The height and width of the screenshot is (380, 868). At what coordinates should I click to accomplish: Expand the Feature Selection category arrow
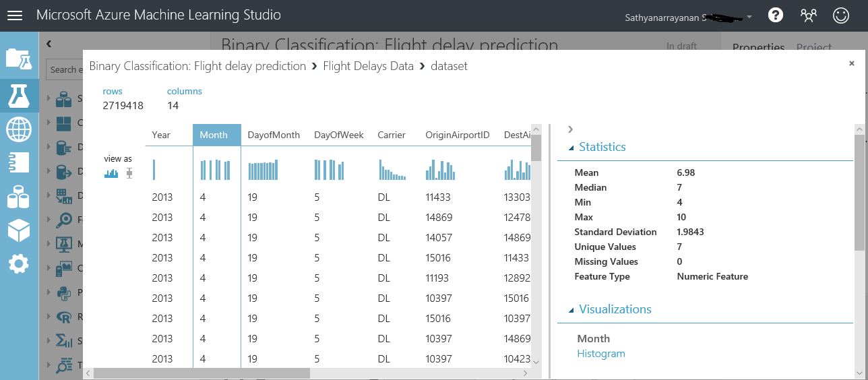(49, 220)
